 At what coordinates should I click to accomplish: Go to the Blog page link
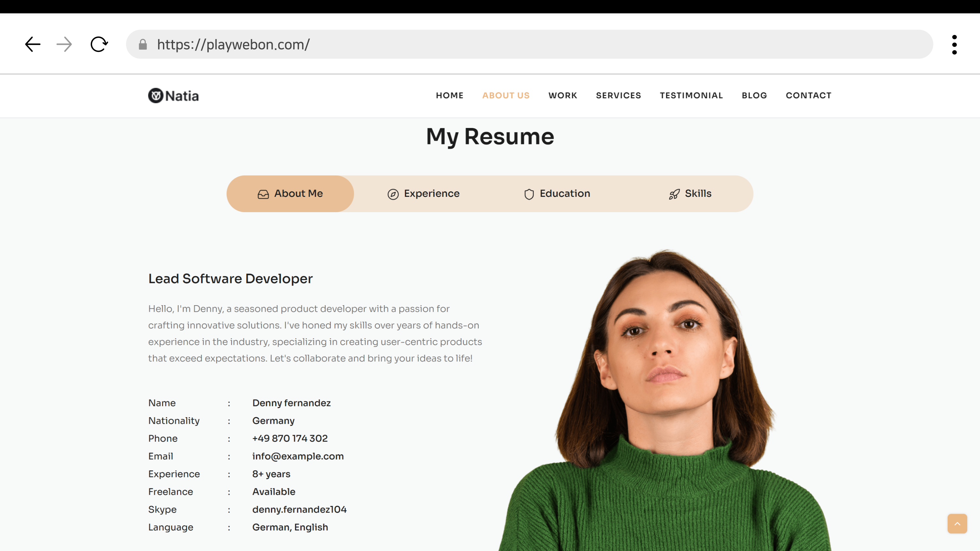click(754, 95)
